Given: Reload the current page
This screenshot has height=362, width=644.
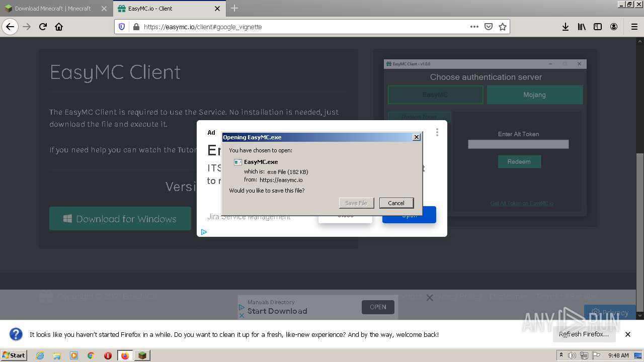Looking at the screenshot, I should pyautogui.click(x=43, y=27).
